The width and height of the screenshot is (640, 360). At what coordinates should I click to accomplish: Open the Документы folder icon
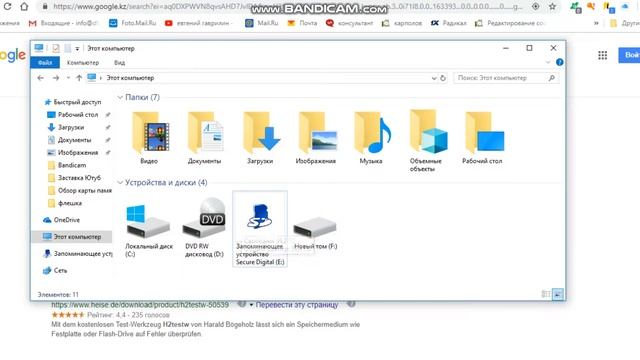coord(205,138)
